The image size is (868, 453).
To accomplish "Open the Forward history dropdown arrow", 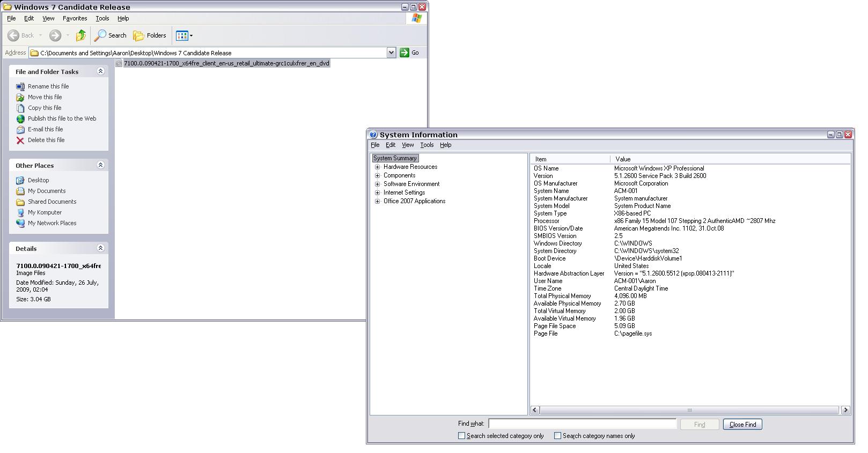I will (68, 35).
